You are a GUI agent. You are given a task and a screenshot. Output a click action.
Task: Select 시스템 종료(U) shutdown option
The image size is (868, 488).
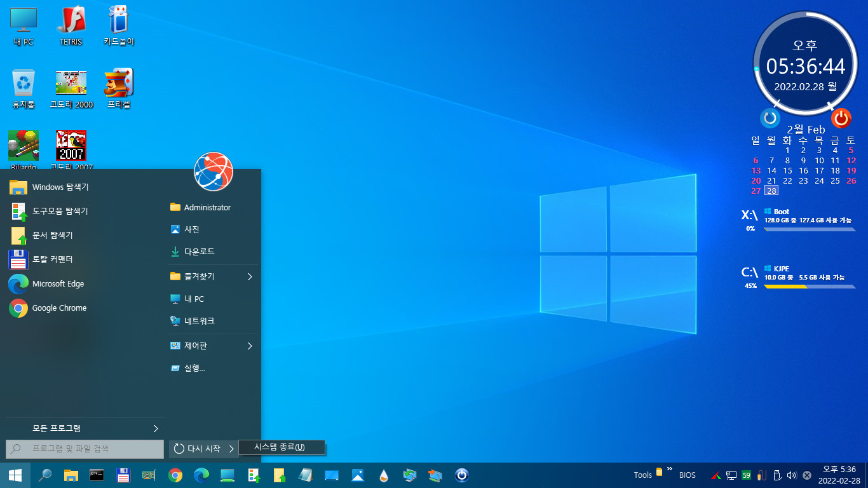281,447
